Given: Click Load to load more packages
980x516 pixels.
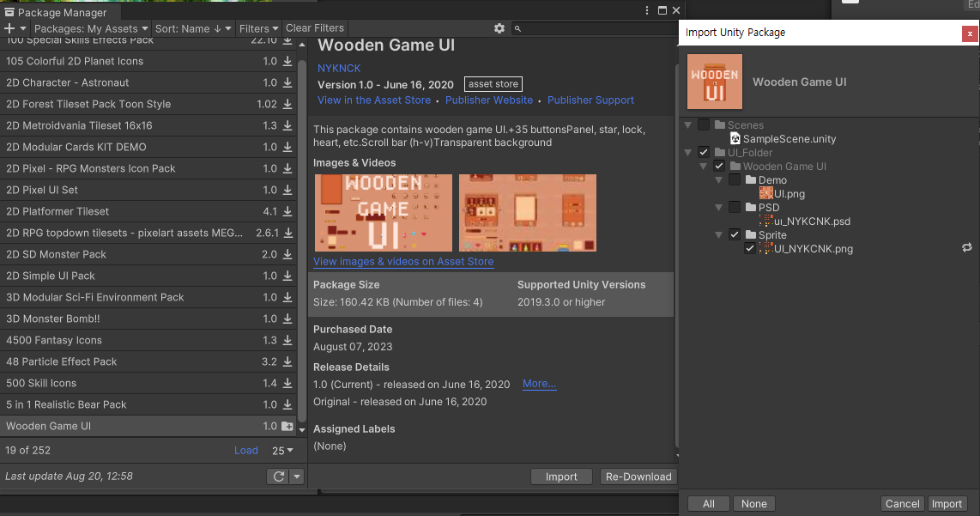Looking at the screenshot, I should pos(246,451).
